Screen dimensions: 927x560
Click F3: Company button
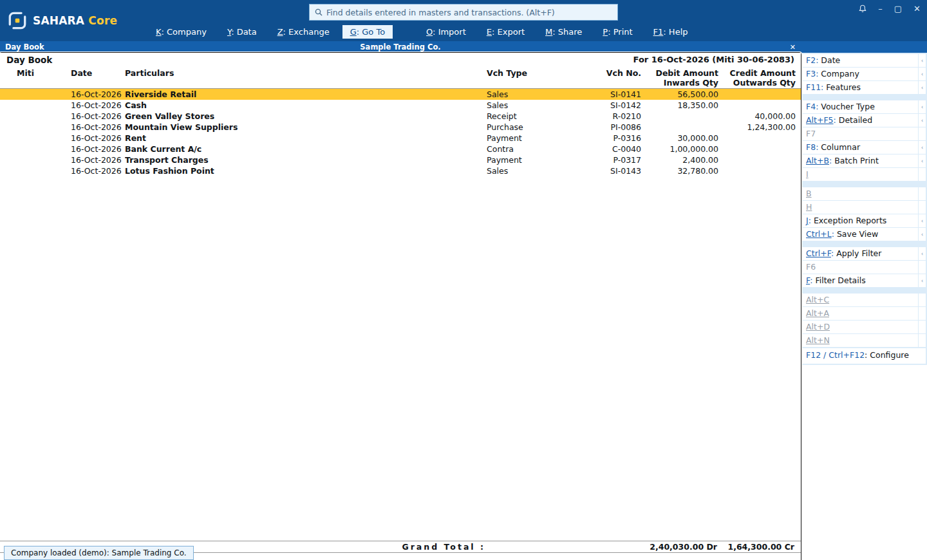(x=860, y=74)
